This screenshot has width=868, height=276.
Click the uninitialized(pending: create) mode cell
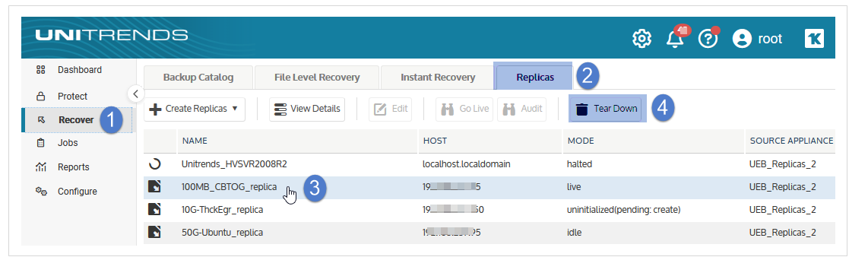[x=623, y=210]
